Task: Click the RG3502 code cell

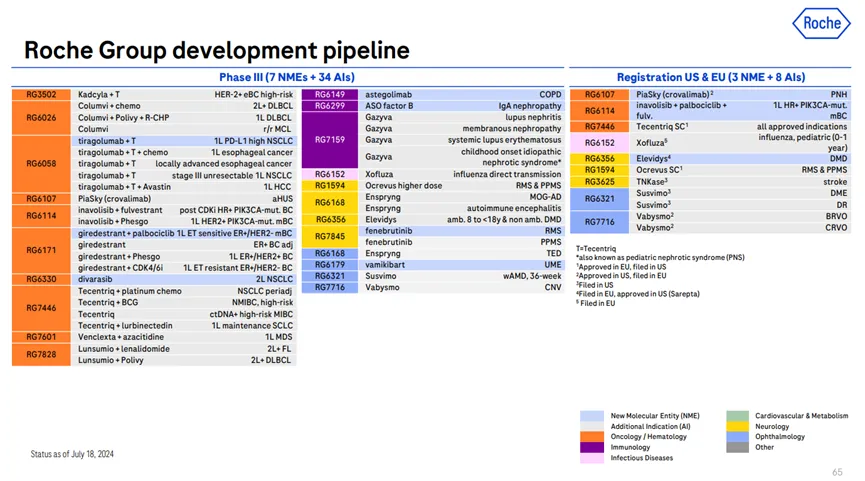Action: point(41,94)
